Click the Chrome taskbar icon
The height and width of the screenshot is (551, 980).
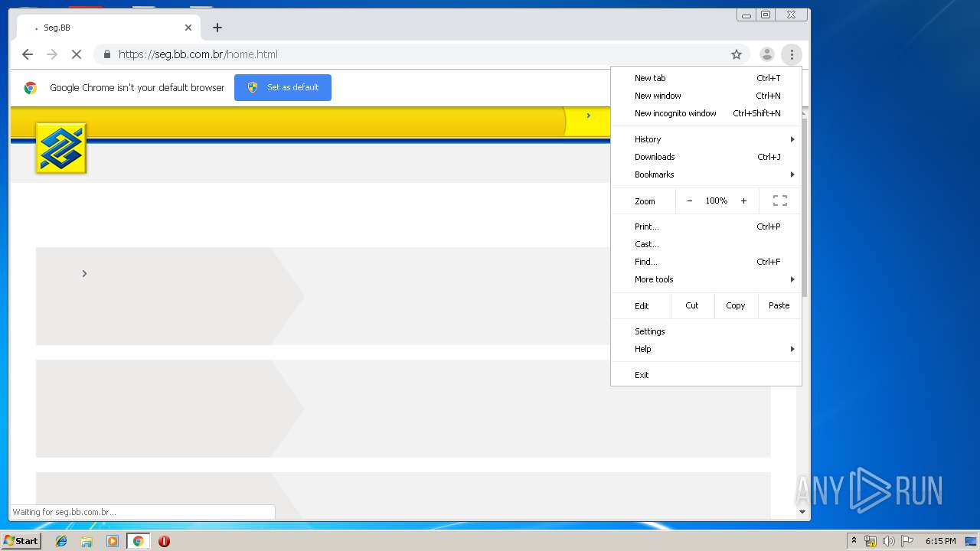tap(138, 541)
